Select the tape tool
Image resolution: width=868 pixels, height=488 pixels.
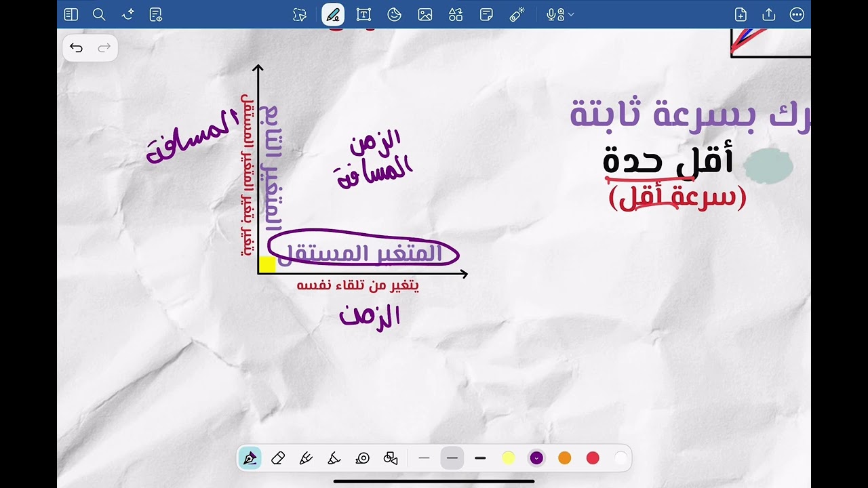[x=362, y=458]
